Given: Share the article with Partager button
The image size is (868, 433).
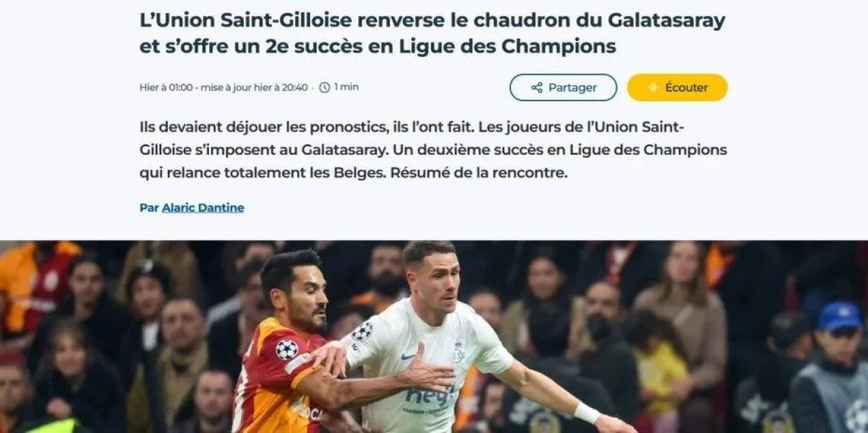Looking at the screenshot, I should tap(563, 87).
